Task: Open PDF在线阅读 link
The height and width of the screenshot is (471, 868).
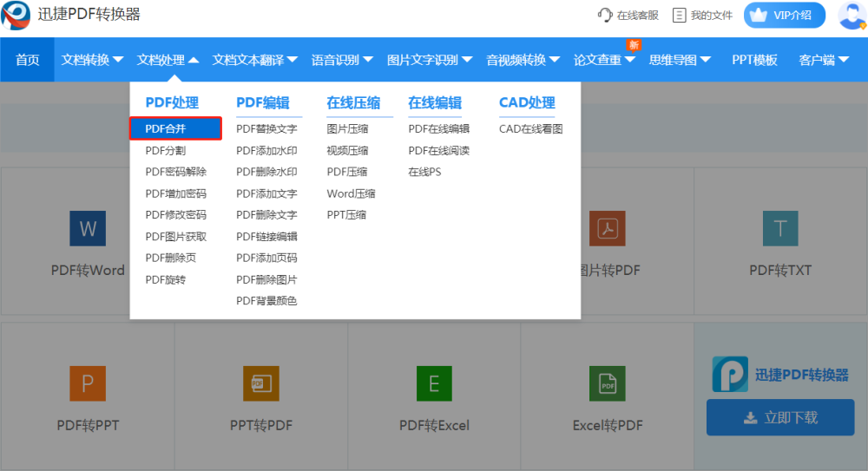Action: (438, 151)
